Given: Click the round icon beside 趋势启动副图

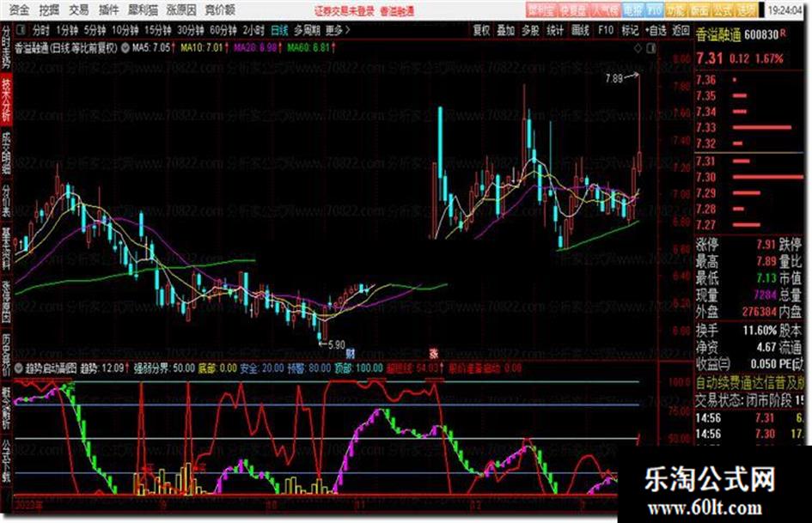Looking at the screenshot, I should pos(19,368).
